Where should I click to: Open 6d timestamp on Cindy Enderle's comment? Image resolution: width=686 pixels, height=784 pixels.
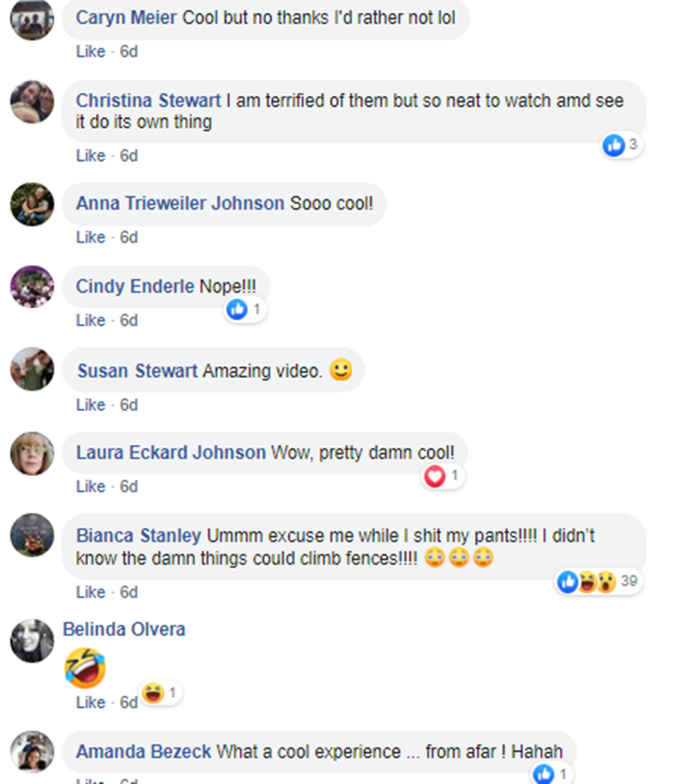[x=128, y=320]
